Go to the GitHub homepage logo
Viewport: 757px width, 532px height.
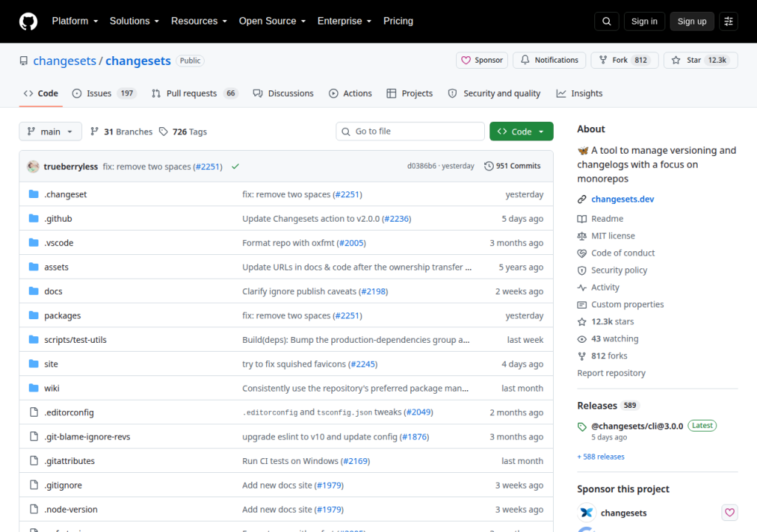click(x=28, y=21)
